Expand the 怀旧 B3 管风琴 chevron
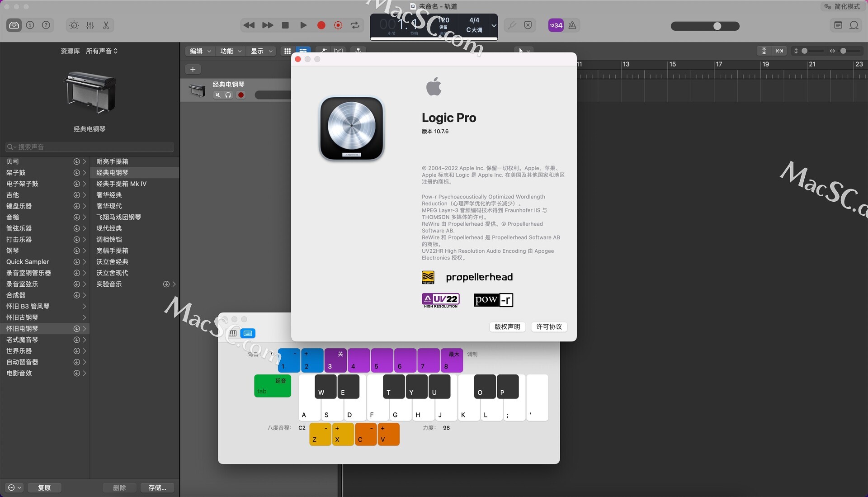Screen dimensions: 868x497 85,307
